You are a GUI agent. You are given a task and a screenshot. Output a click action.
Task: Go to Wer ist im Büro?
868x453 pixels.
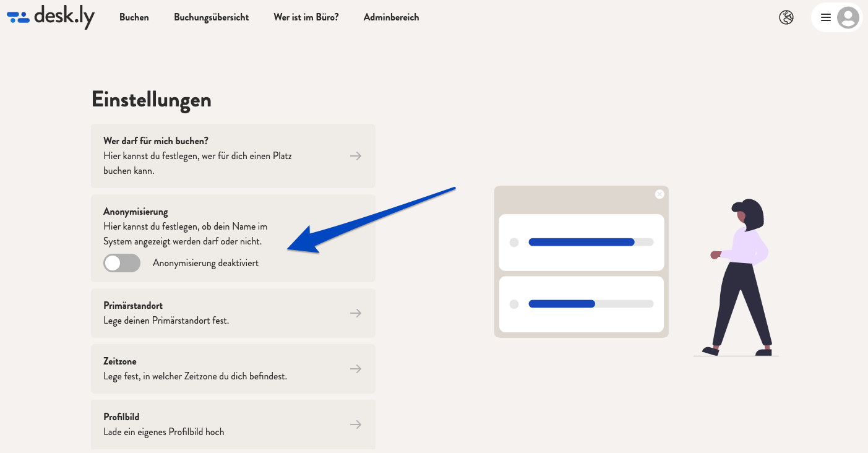click(x=306, y=17)
